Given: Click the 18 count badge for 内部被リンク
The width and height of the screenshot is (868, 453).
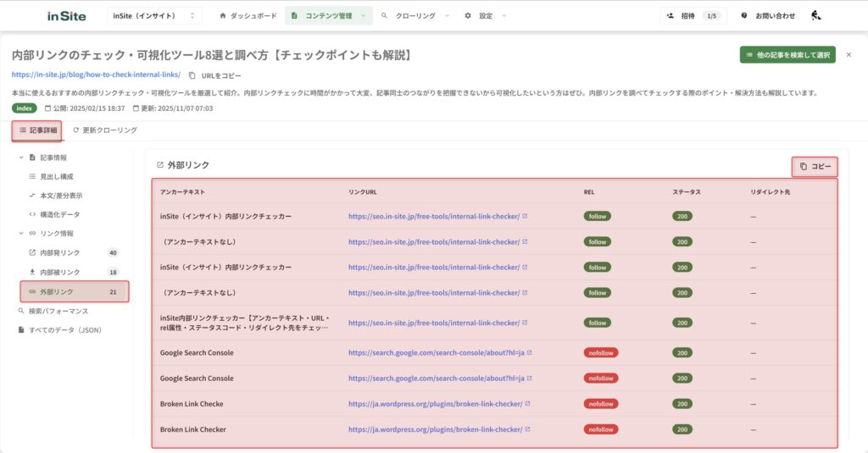Looking at the screenshot, I should click(113, 272).
